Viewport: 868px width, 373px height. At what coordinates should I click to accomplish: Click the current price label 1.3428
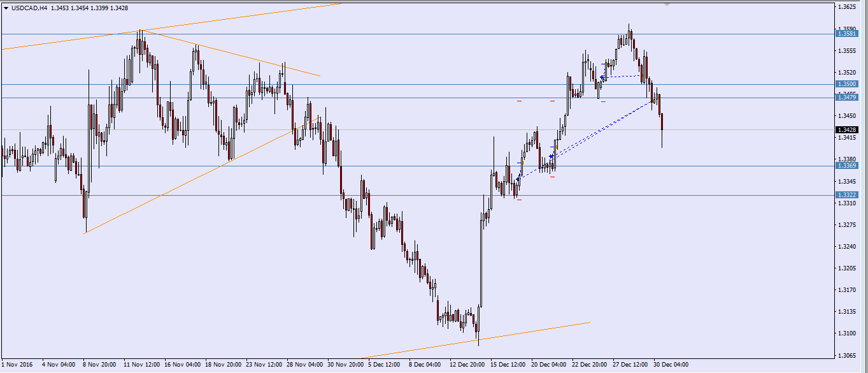pyautogui.click(x=847, y=129)
